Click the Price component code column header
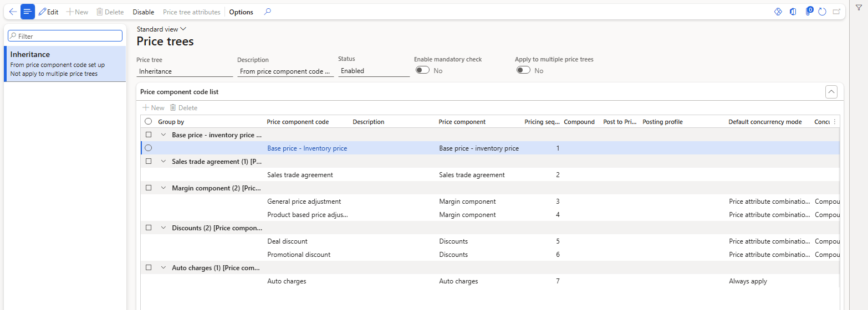 point(298,122)
